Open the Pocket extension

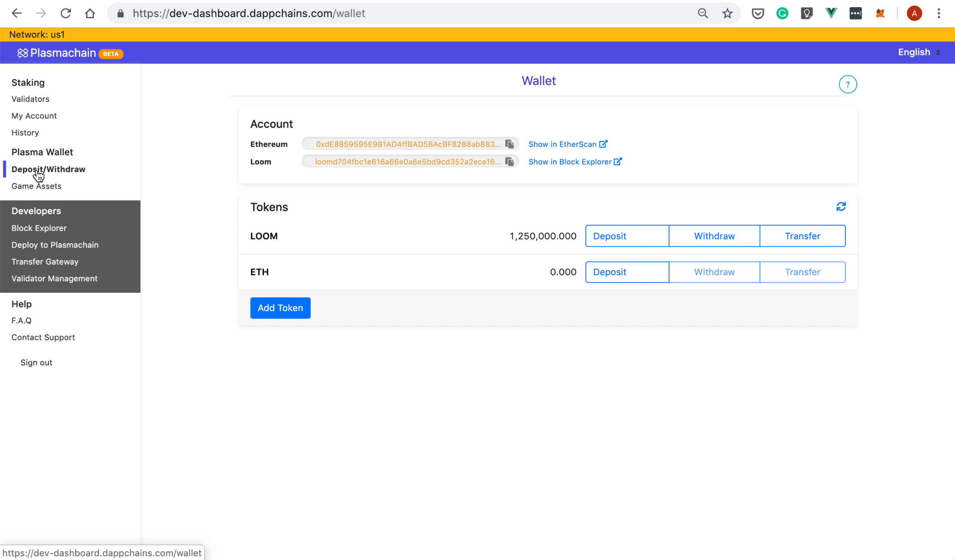[x=758, y=14]
